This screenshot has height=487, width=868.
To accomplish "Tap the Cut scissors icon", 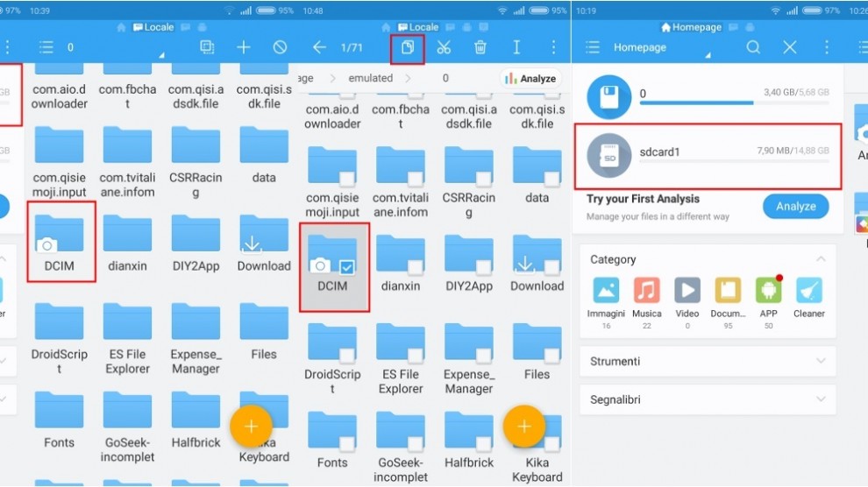I will point(444,47).
